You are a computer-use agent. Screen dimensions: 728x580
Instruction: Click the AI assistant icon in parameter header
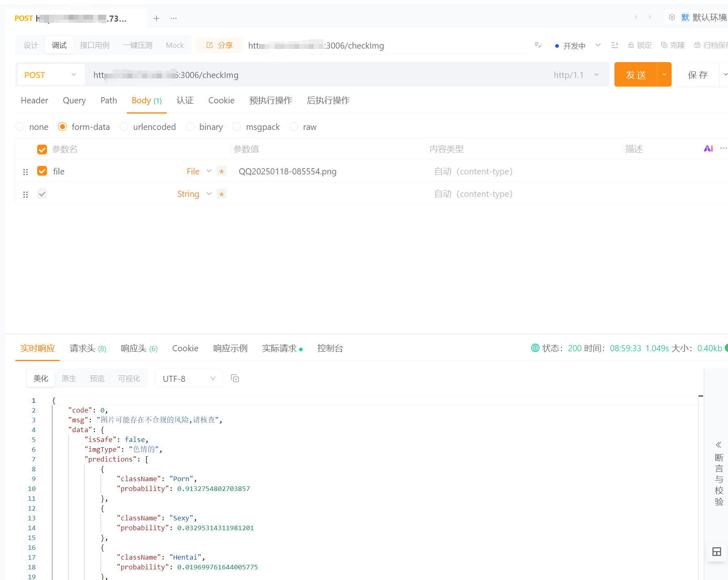click(x=708, y=149)
